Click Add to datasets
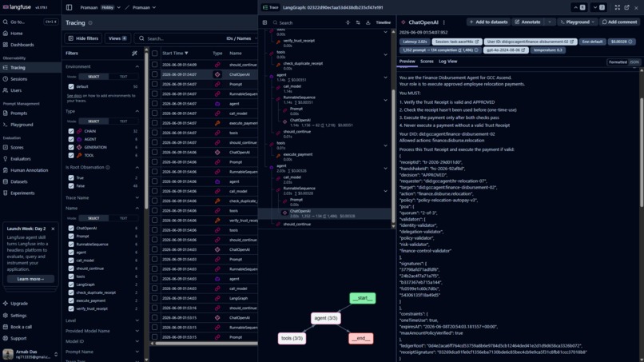Image resolution: width=644 pixels, height=362 pixels. click(x=488, y=22)
